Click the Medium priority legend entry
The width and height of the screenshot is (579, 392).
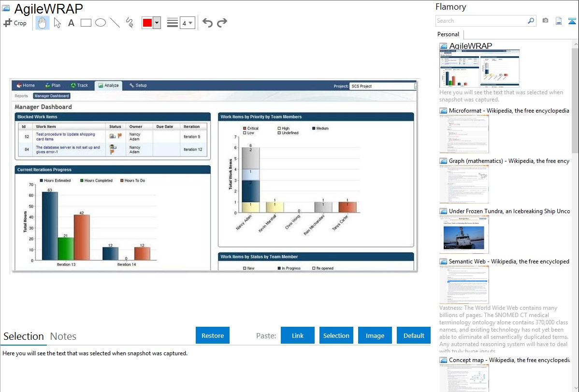point(320,128)
